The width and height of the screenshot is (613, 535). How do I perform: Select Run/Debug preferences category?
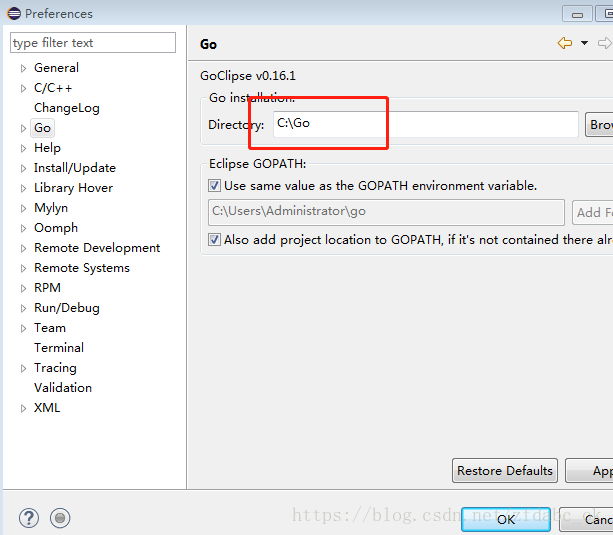tap(66, 308)
